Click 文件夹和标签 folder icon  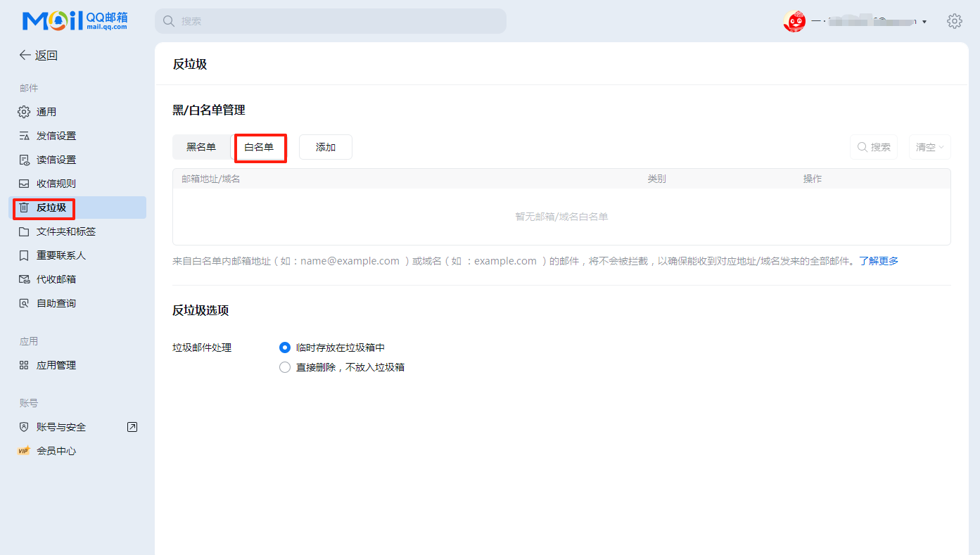[24, 231]
